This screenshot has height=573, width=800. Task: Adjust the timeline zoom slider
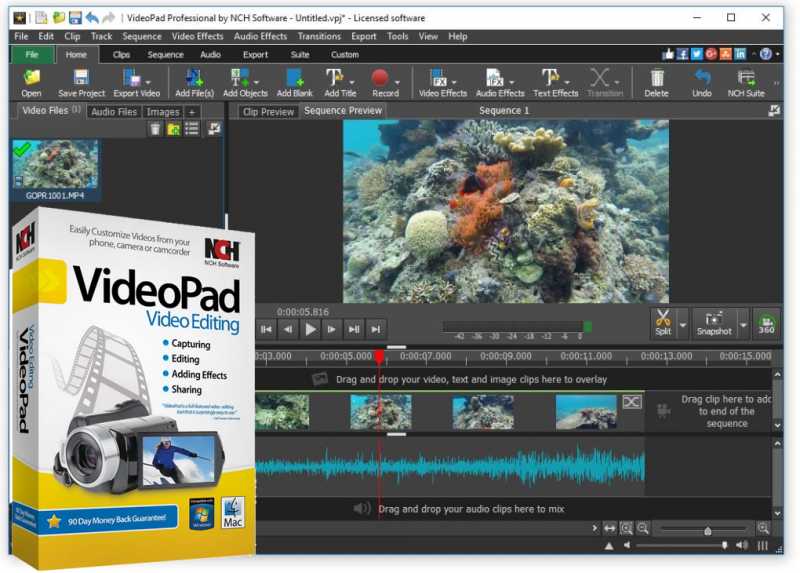tap(707, 530)
